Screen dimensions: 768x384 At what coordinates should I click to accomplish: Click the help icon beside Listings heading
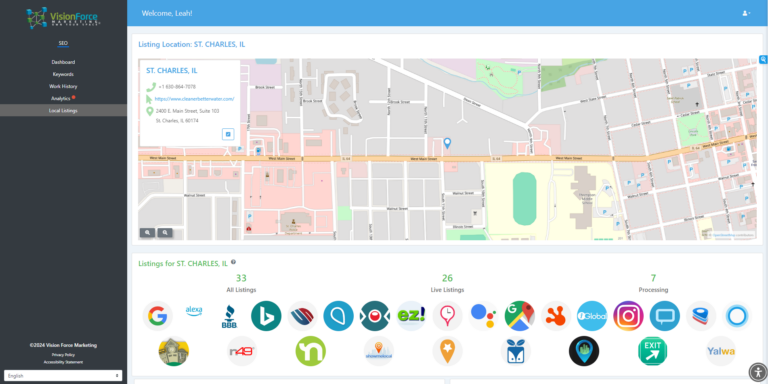tap(233, 262)
